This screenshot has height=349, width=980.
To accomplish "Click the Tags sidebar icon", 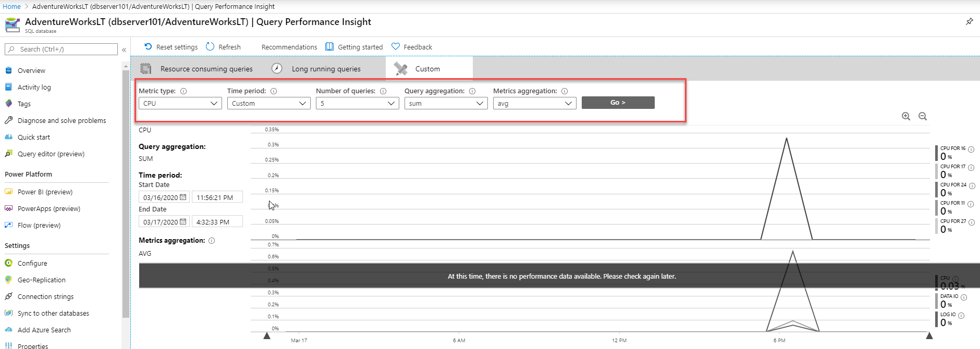I will 8,104.
